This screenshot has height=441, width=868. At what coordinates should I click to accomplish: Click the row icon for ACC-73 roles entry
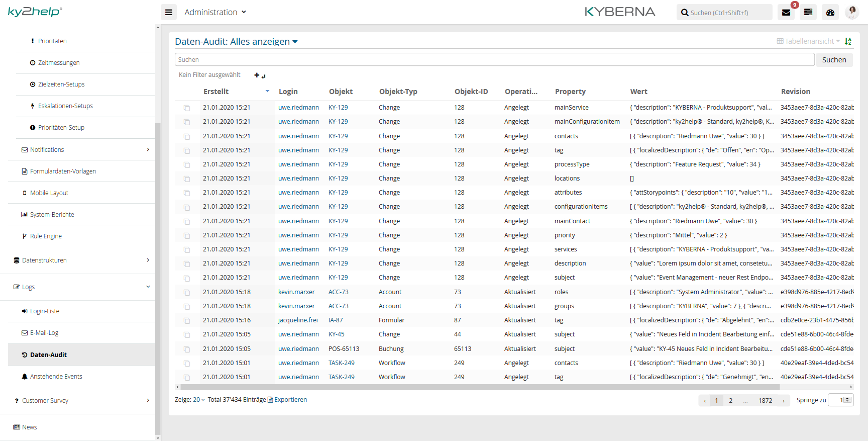coord(187,293)
